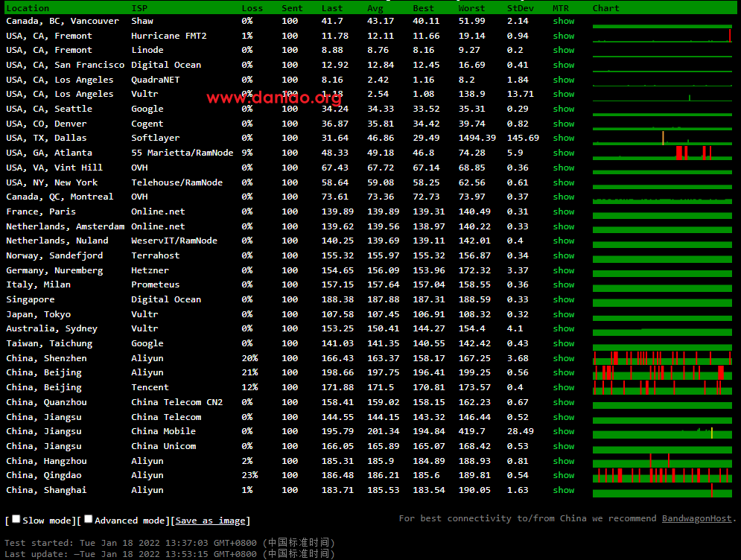Show MTR for Tokyo Vultr

(x=564, y=314)
